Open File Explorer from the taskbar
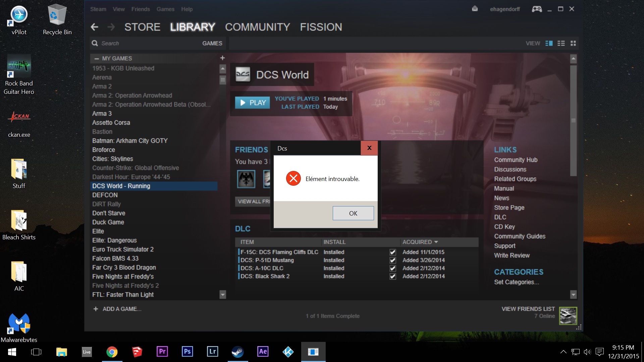The width and height of the screenshot is (644, 362). [62, 352]
